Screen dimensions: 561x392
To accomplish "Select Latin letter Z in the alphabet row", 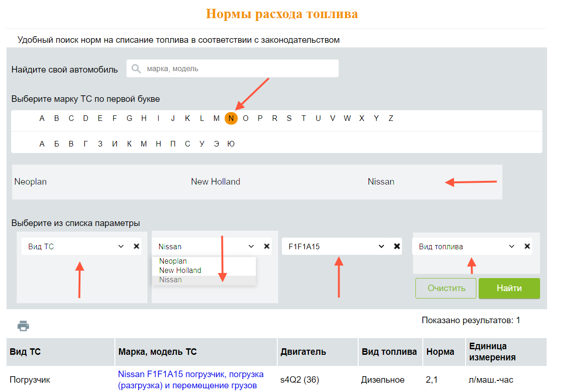I will click(391, 119).
